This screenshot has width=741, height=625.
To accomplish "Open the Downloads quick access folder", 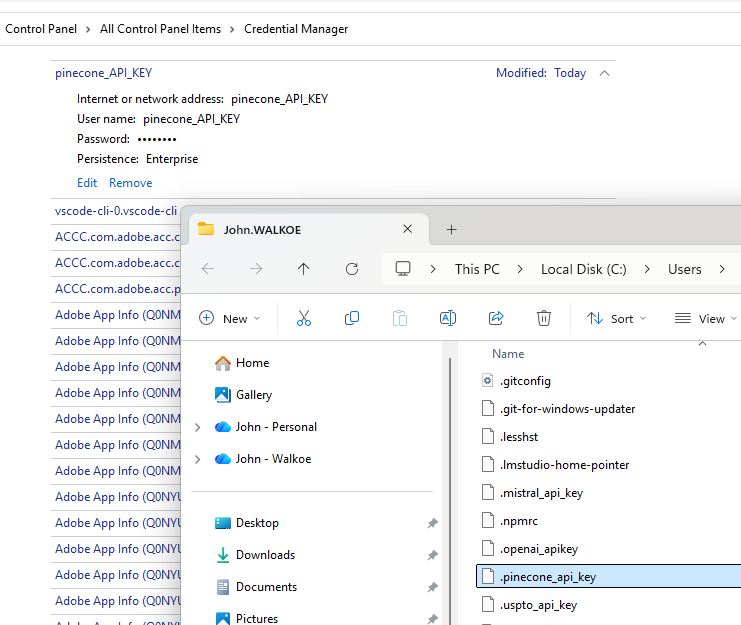I will tap(255, 555).
